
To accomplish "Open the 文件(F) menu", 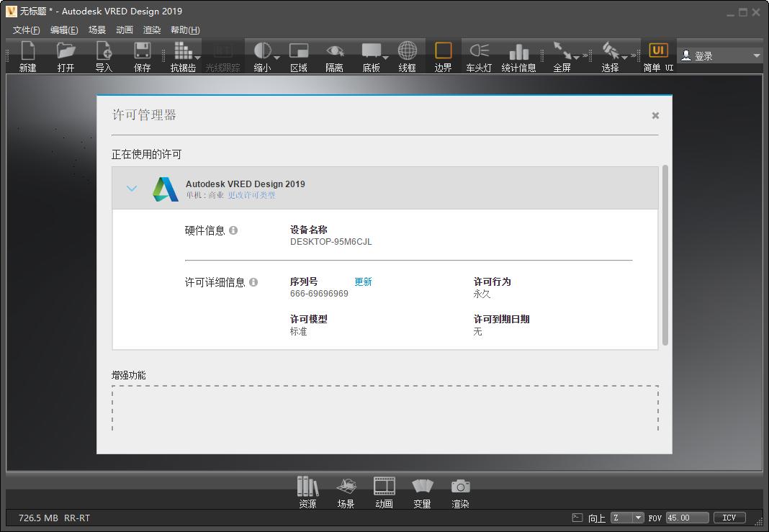I will pyautogui.click(x=27, y=30).
